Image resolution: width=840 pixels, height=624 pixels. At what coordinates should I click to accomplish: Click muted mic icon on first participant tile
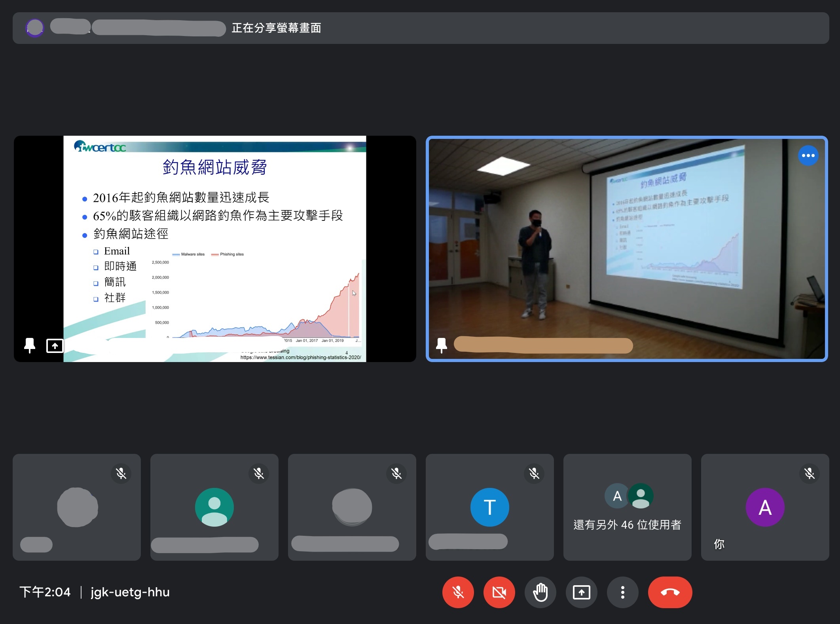point(121,473)
